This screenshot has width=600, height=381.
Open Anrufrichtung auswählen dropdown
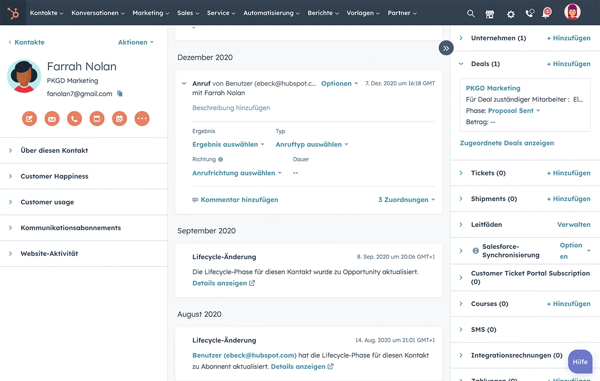click(237, 173)
